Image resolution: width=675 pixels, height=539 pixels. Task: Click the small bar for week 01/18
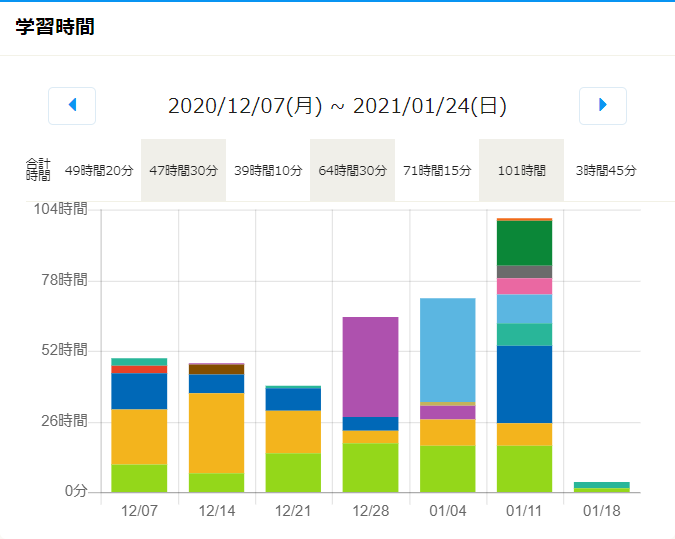coord(601,486)
